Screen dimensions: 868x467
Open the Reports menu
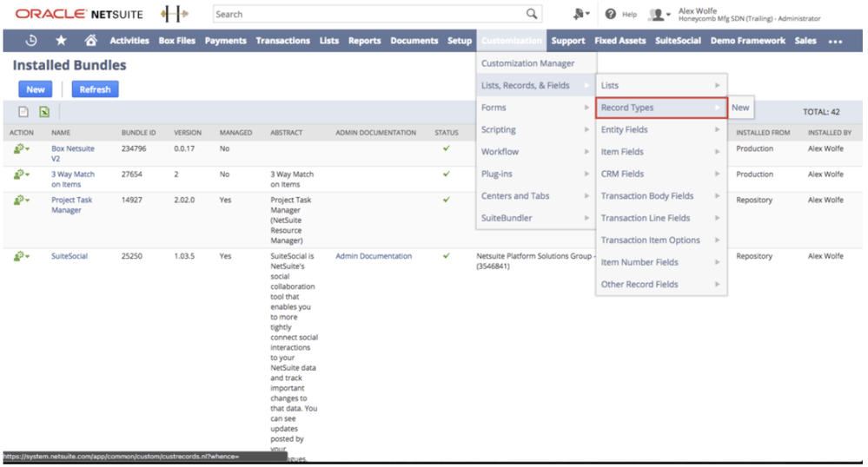(x=364, y=41)
